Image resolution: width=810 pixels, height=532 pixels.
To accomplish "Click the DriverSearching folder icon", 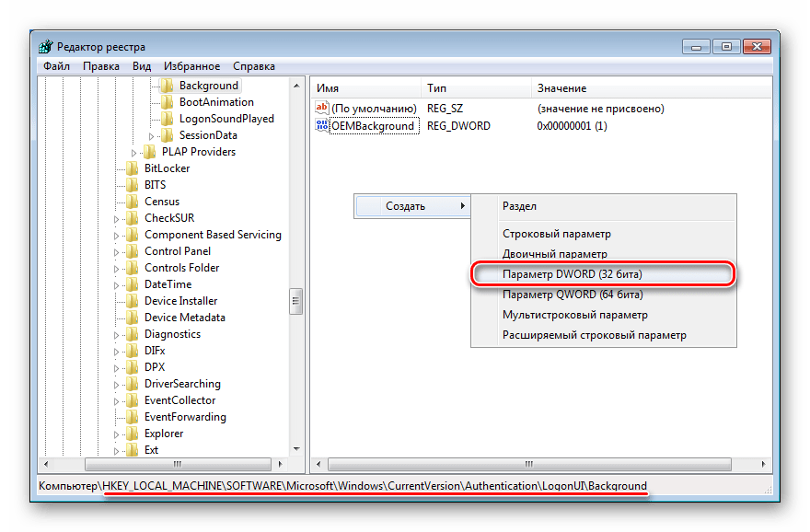I will (x=133, y=384).
